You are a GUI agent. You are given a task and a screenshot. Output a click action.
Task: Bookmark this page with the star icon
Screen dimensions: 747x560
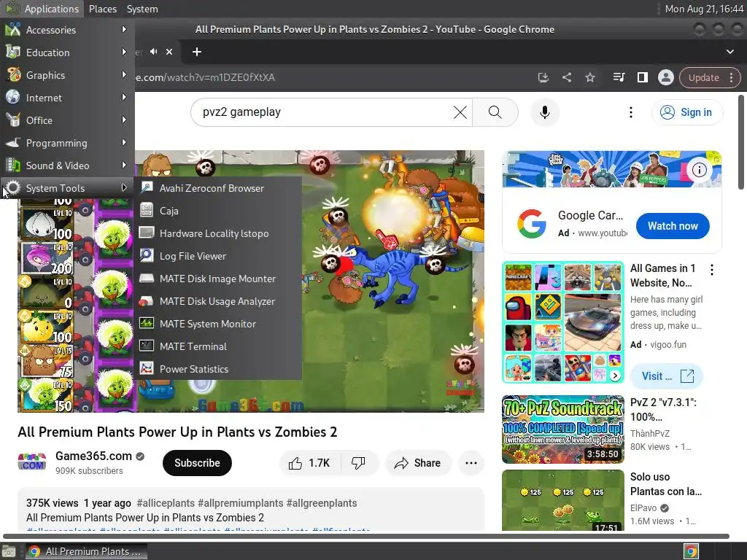click(x=589, y=77)
